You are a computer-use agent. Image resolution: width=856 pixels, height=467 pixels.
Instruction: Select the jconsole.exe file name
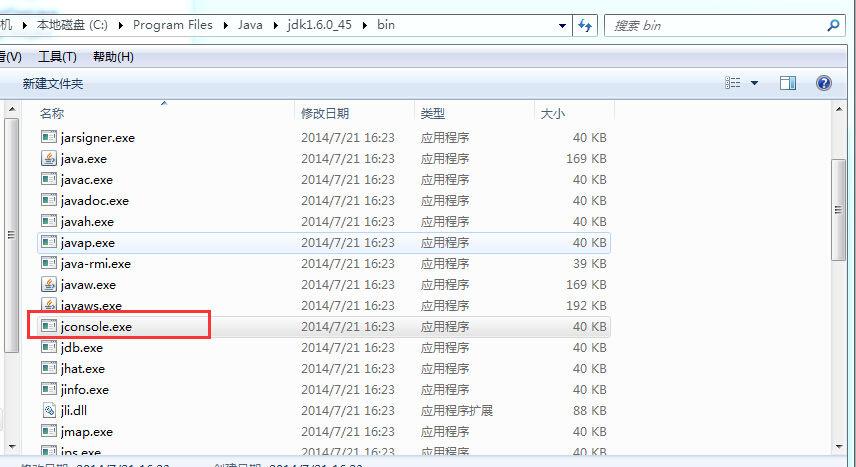point(96,327)
